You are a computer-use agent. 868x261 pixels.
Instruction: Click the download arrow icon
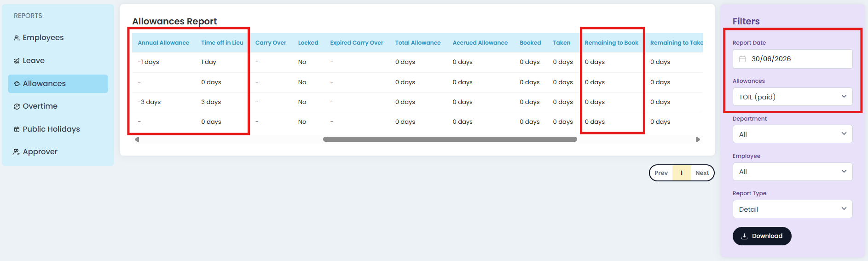click(x=744, y=236)
